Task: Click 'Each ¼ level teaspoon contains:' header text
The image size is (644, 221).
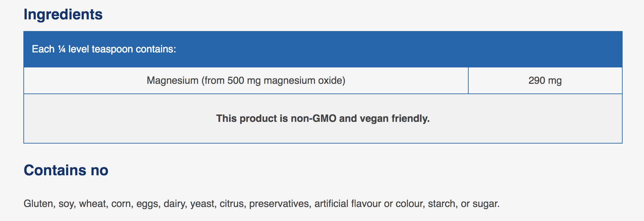Action: pos(104,49)
